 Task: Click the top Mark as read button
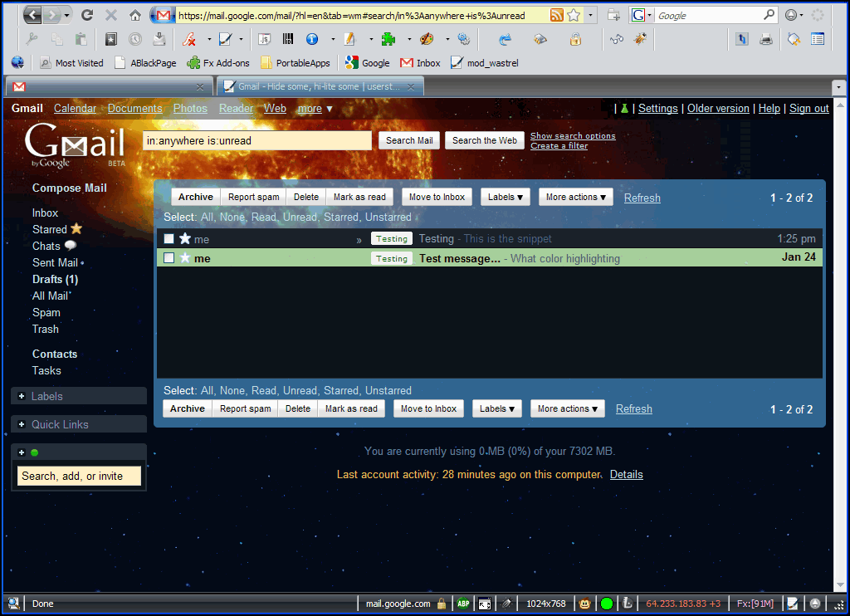tap(359, 197)
